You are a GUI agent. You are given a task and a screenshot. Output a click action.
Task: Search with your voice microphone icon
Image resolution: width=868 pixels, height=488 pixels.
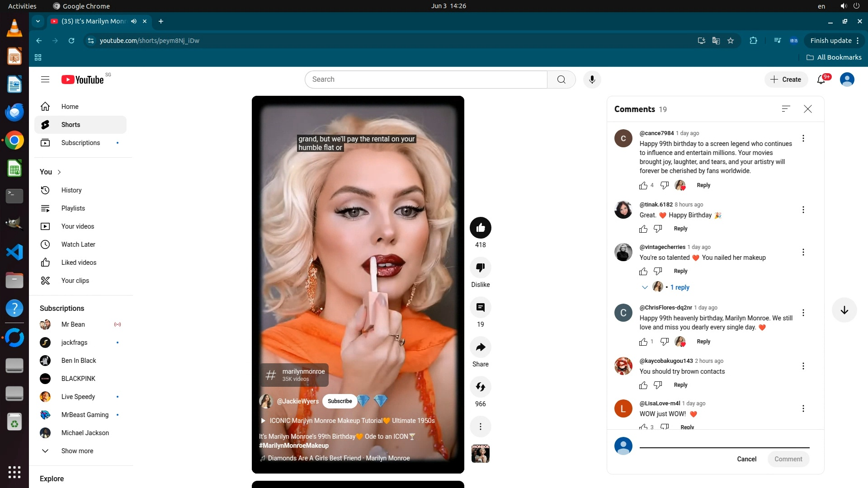(592, 80)
